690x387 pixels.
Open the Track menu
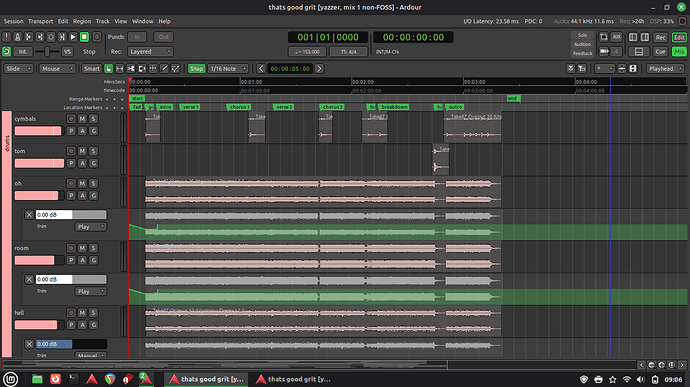(x=103, y=21)
